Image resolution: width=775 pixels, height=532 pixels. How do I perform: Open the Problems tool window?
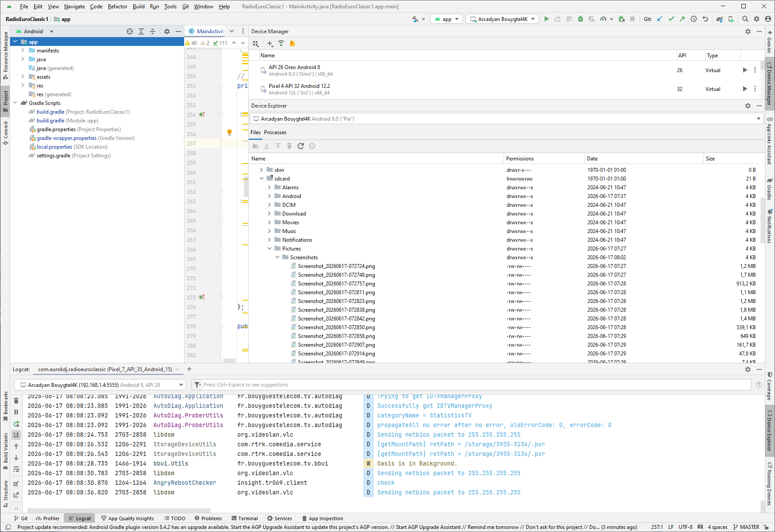(209, 518)
